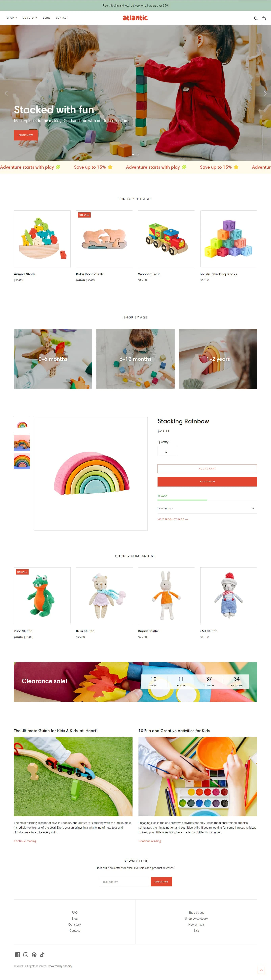Viewport: 271px width, 980px height.
Task: Open the Pinterest icon in footer
Action: 34,955
